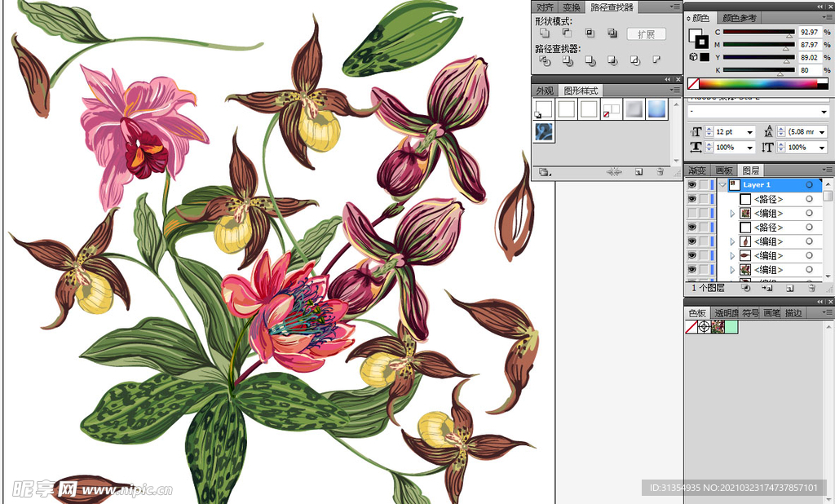
Task: Open vertical scale 100% dropdown
Action: tap(822, 147)
